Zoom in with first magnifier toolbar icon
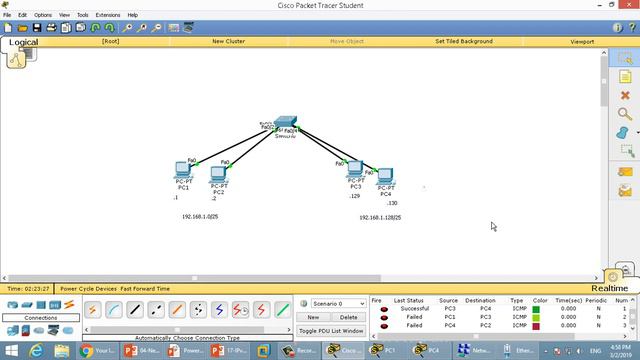640x360 pixels. pos(127,28)
